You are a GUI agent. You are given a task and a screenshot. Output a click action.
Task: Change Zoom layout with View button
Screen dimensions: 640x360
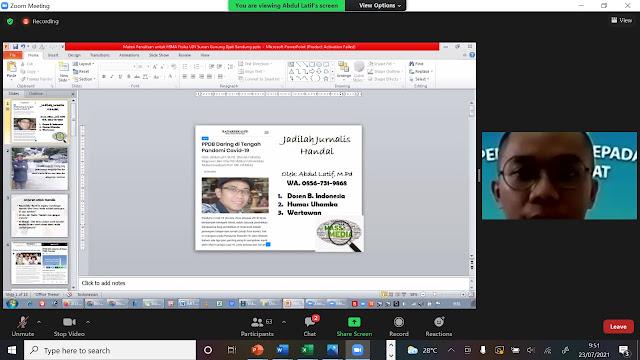coord(621,20)
